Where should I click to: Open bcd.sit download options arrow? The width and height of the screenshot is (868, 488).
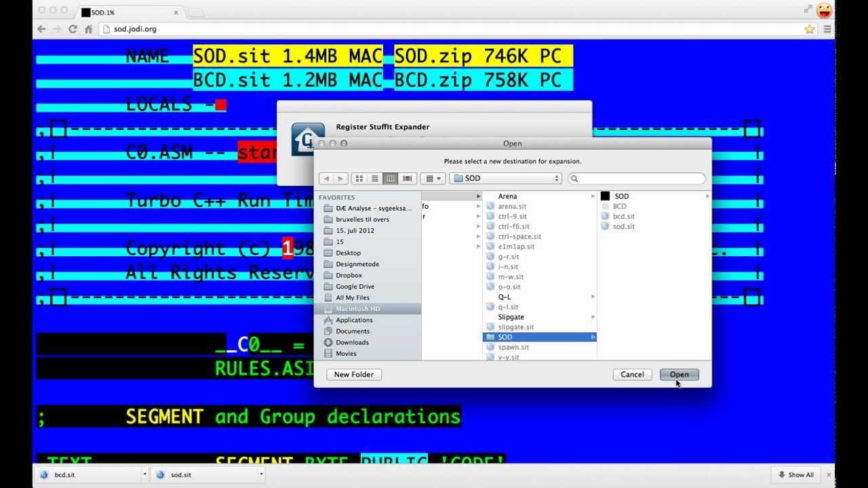pos(144,474)
